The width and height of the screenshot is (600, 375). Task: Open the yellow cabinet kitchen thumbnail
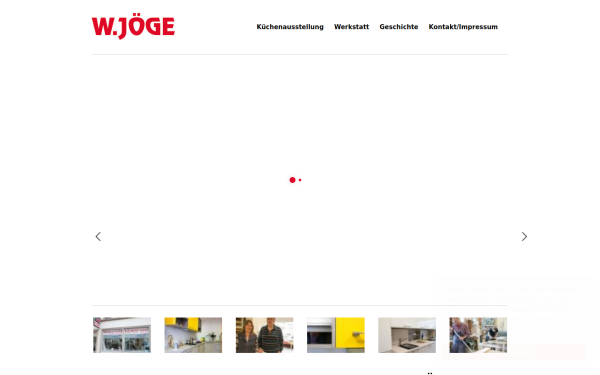(x=193, y=335)
